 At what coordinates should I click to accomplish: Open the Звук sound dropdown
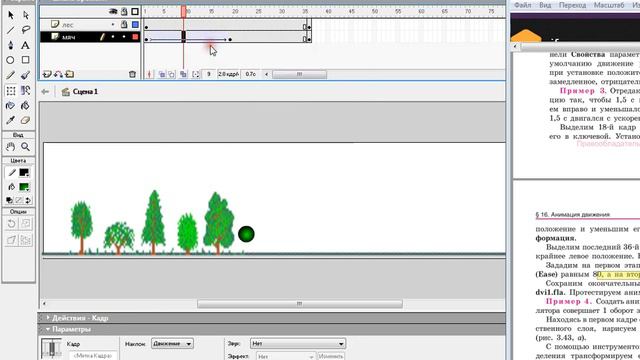coord(298,344)
